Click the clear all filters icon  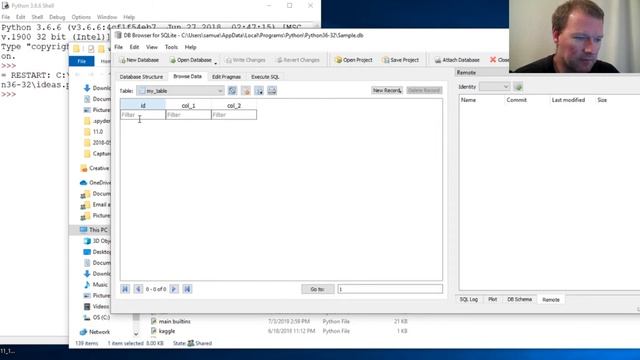[246, 91]
